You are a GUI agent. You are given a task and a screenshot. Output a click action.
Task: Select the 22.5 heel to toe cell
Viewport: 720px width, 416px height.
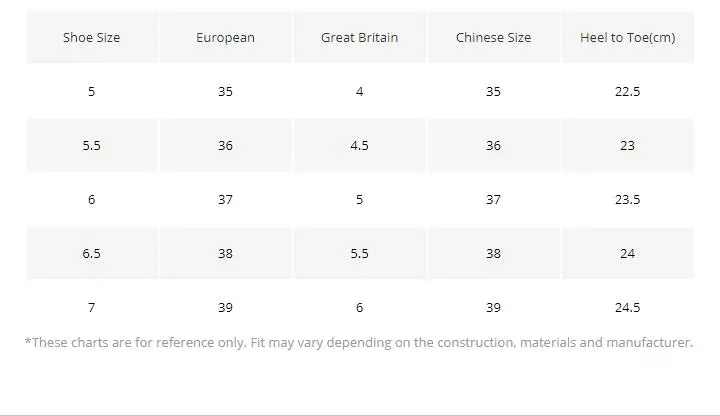pyautogui.click(x=627, y=92)
